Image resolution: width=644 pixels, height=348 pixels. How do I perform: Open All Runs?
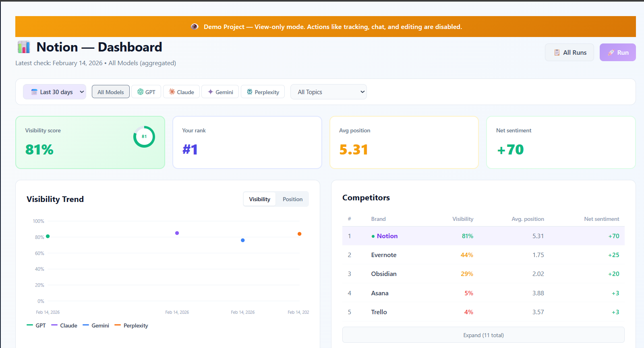click(x=569, y=52)
